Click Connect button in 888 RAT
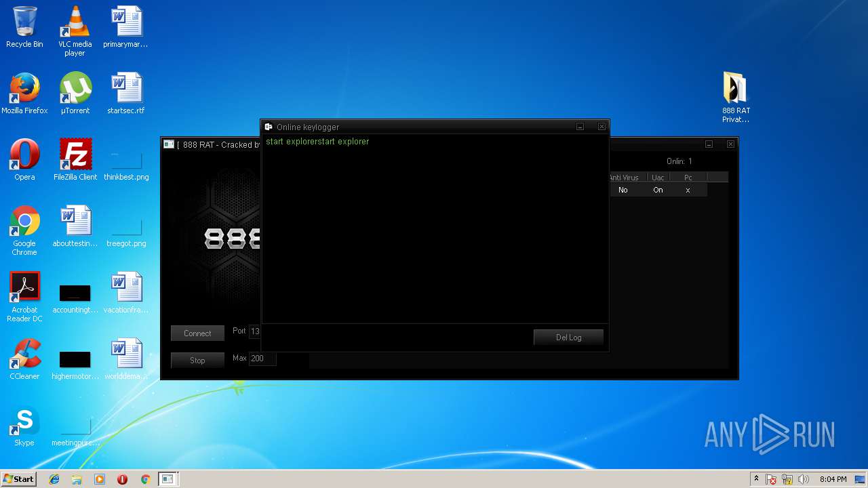 tap(197, 333)
